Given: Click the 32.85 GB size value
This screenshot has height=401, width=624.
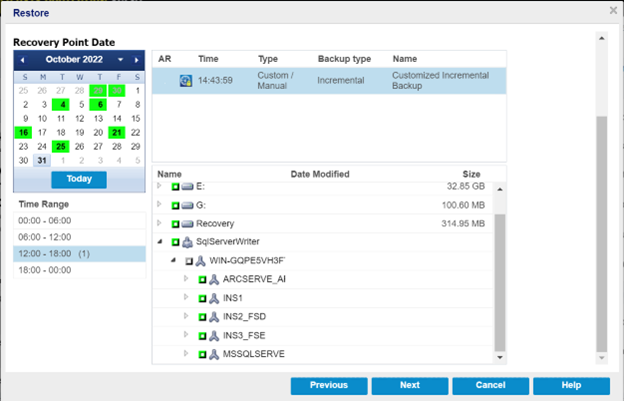Looking at the screenshot, I should point(466,186).
